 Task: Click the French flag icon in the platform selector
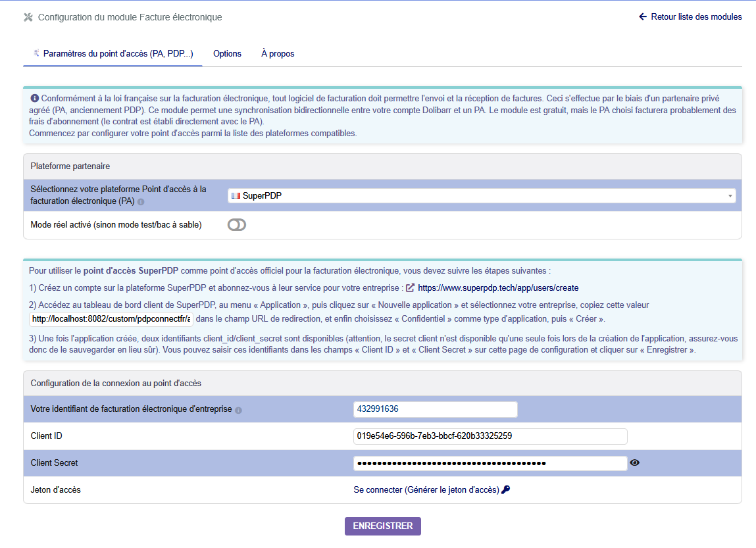coord(236,195)
